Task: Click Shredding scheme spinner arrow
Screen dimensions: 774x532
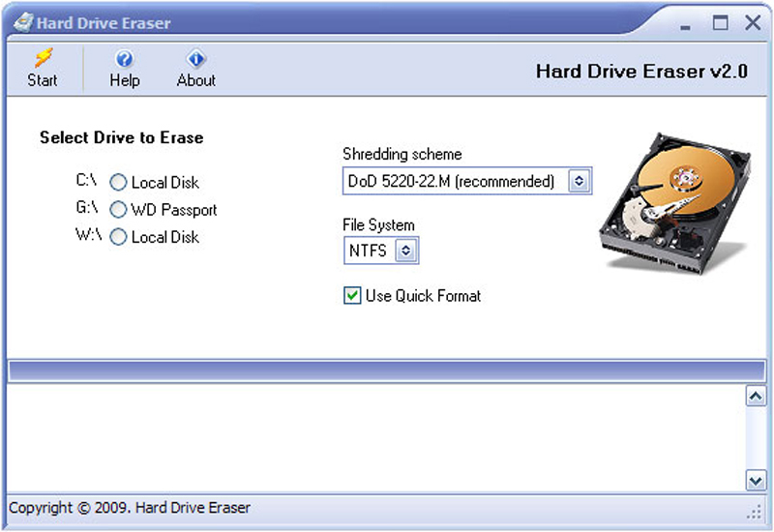Action: point(579,181)
